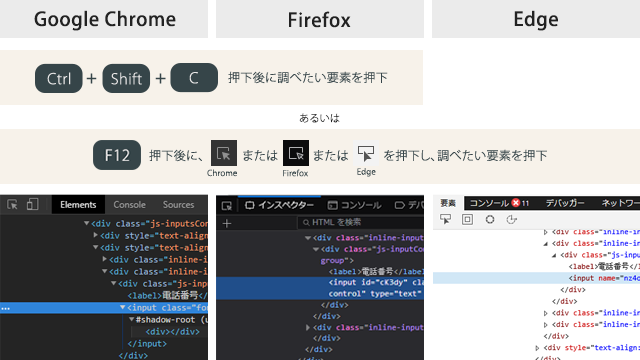Click the plus icon in Firefox inspector
Viewport: 640px width, 360px height.
(x=227, y=223)
